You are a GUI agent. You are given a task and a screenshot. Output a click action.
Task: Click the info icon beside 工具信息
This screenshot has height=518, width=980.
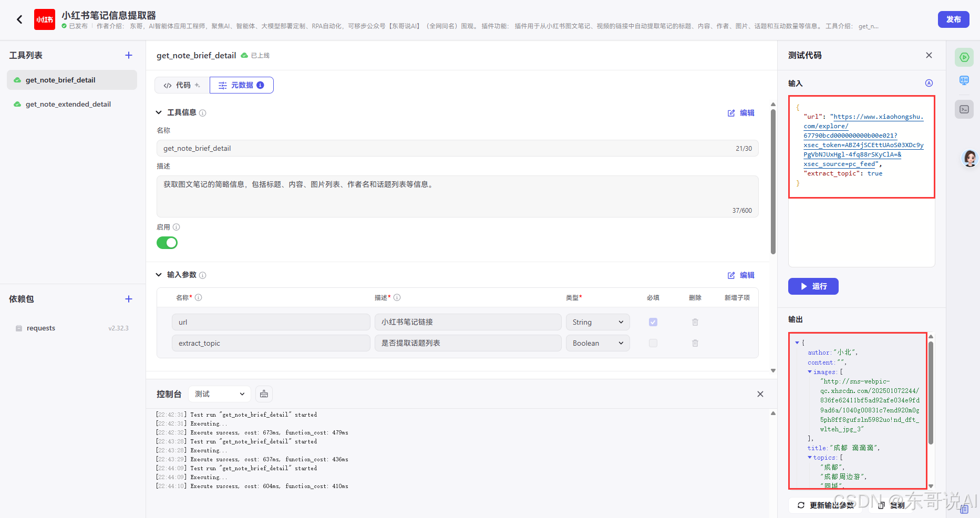[203, 113]
